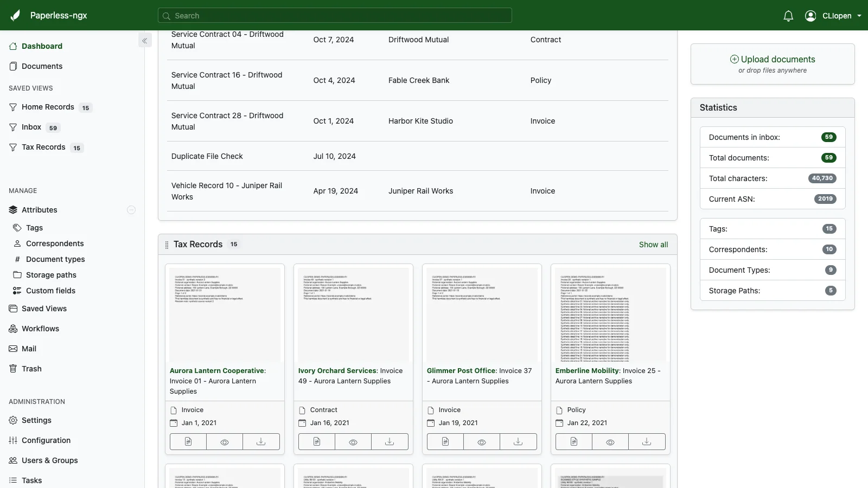Screen dimensions: 868x488
Task: Open the notifications bell
Action: tap(788, 16)
